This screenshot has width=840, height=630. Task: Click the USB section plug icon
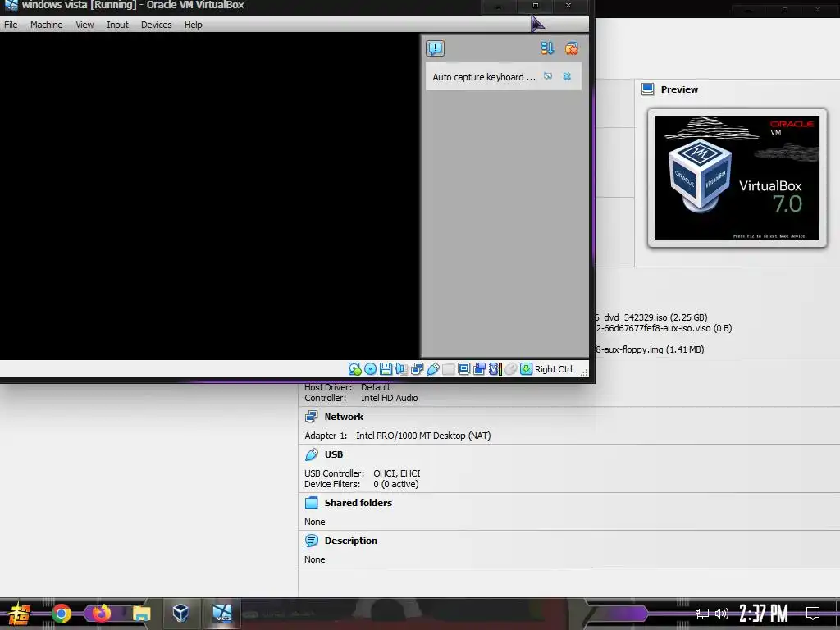pos(311,454)
